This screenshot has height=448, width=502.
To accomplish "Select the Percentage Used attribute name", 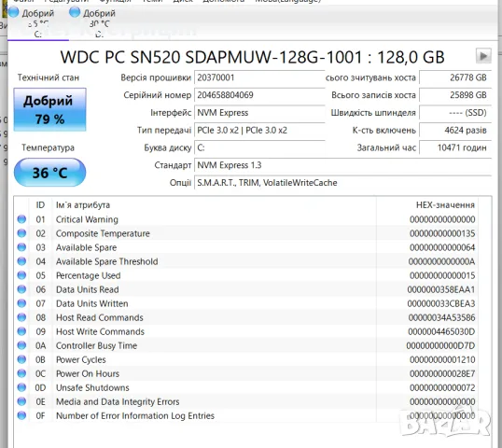I will tap(89, 275).
